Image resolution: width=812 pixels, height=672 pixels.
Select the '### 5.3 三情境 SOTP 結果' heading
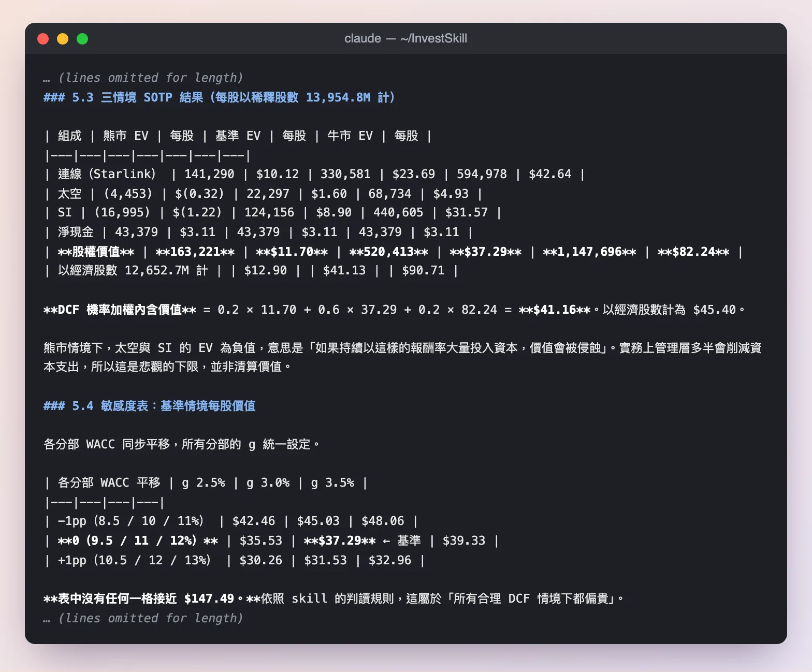click(219, 97)
